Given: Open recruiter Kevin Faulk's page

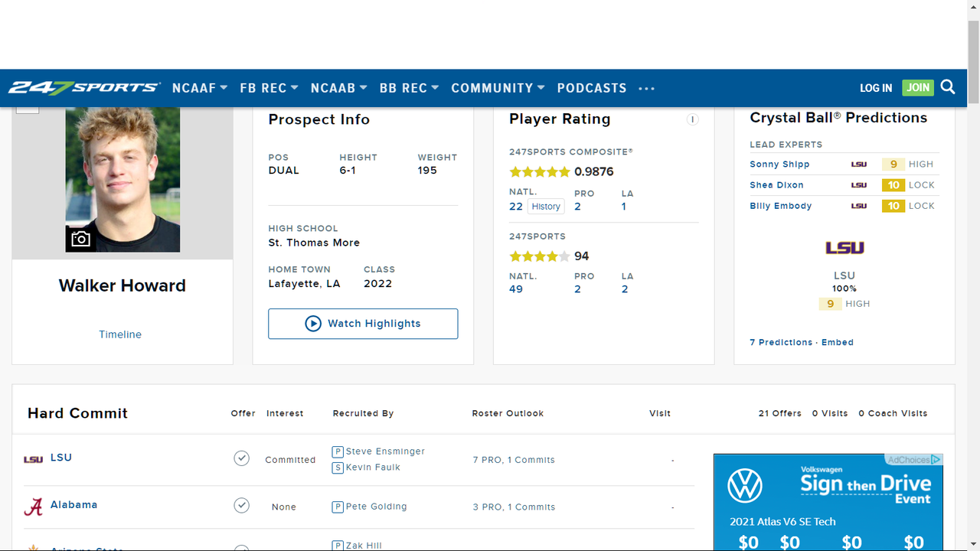Looking at the screenshot, I should pos(373,468).
